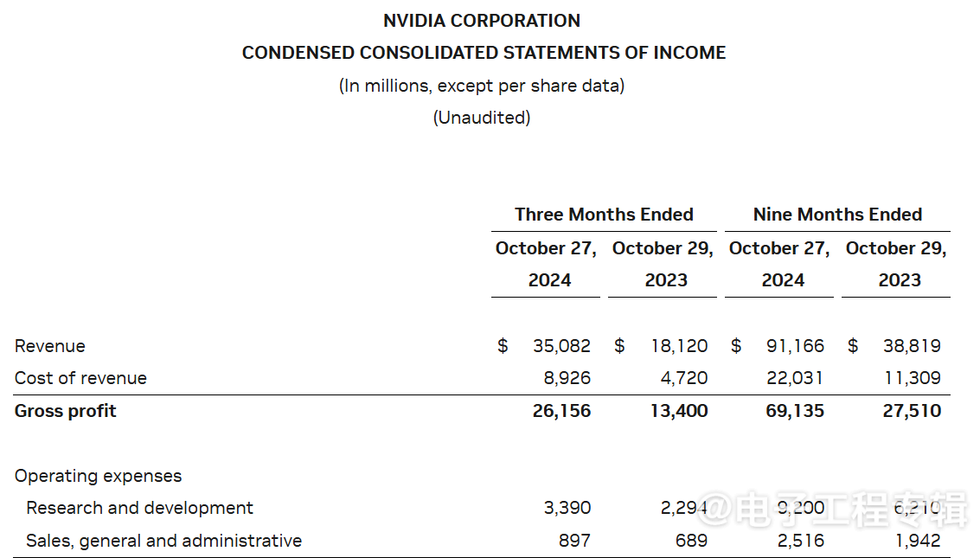Click the Condensed Consolidated Statements of Income heading
The width and height of the screenshot is (980, 558).
[484, 53]
